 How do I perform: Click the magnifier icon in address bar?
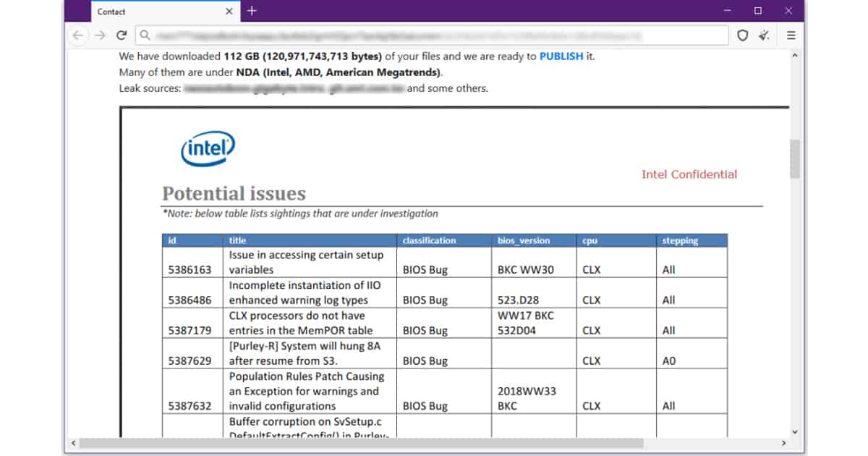(145, 35)
